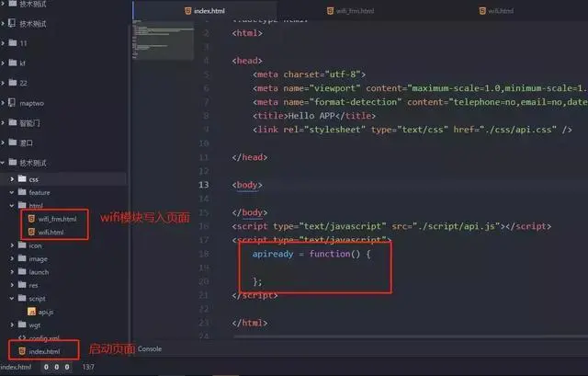Click the folder icon of project kf
This screenshot has height=376, width=588.
pyautogui.click(x=13, y=63)
